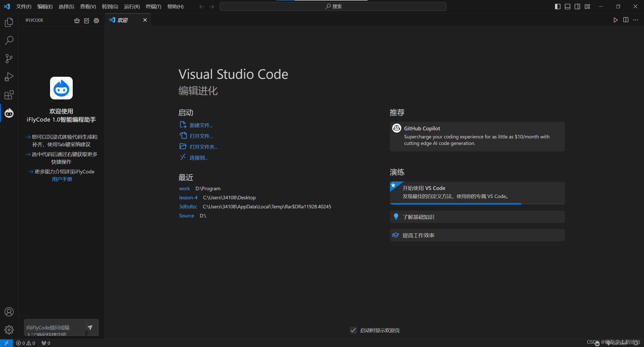644x347 pixels.
Task: Close the 欢迎 tab
Action: point(145,20)
